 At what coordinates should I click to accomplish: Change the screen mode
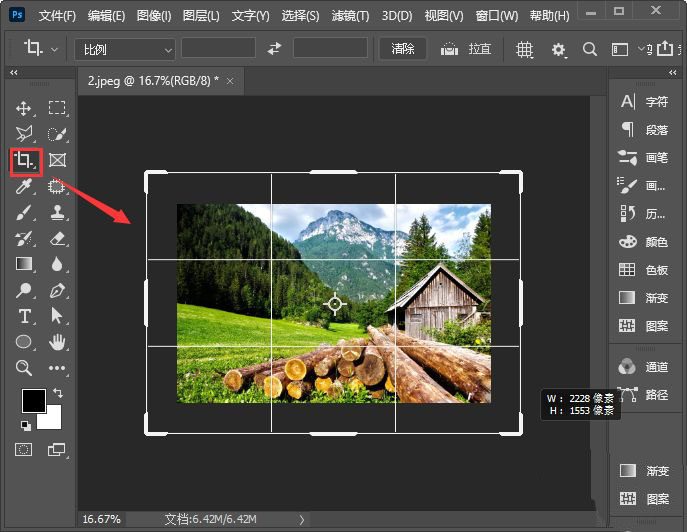pos(57,450)
